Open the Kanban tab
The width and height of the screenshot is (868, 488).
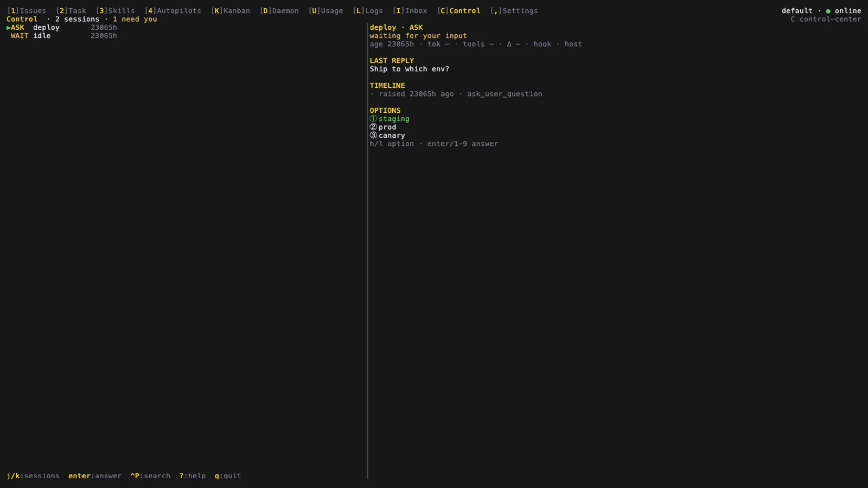231,11
